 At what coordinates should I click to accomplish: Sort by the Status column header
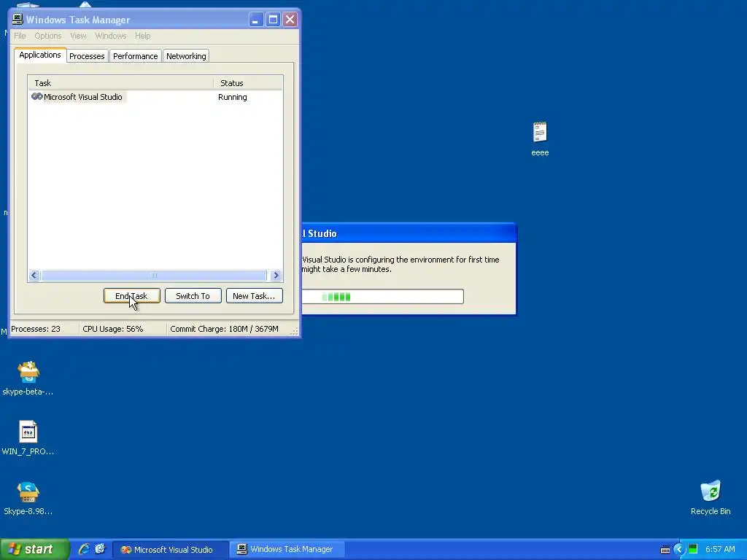pos(248,83)
